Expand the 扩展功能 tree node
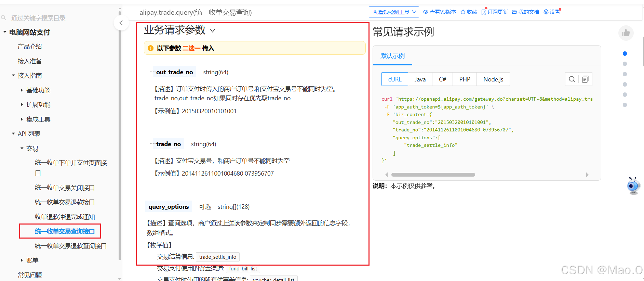Image resolution: width=644 pixels, height=281 pixels. pos(22,104)
